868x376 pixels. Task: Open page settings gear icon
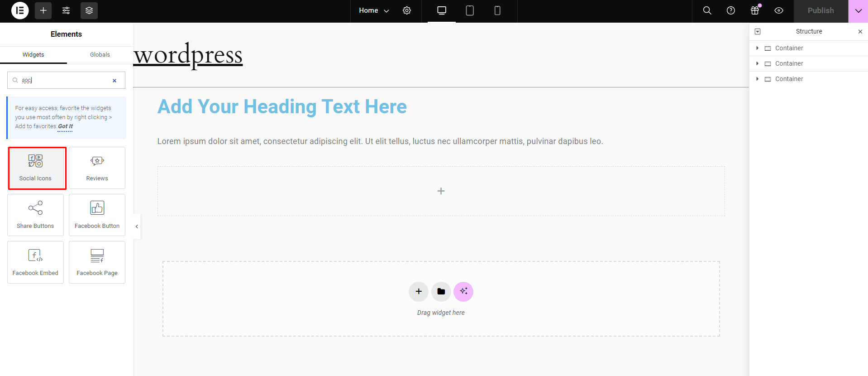tap(407, 10)
